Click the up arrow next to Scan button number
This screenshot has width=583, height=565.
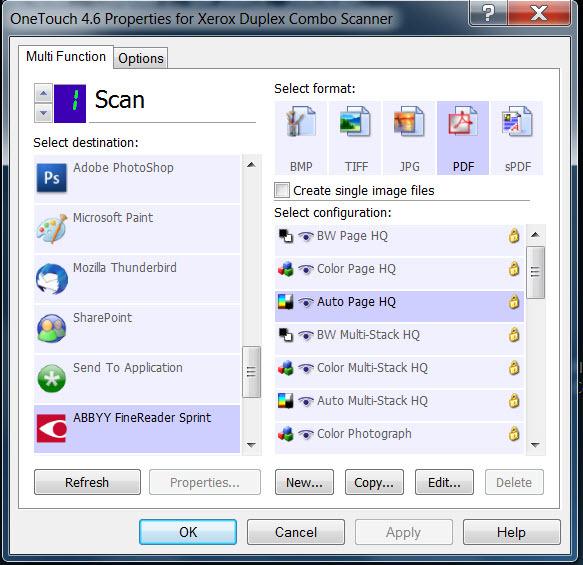click(43, 93)
